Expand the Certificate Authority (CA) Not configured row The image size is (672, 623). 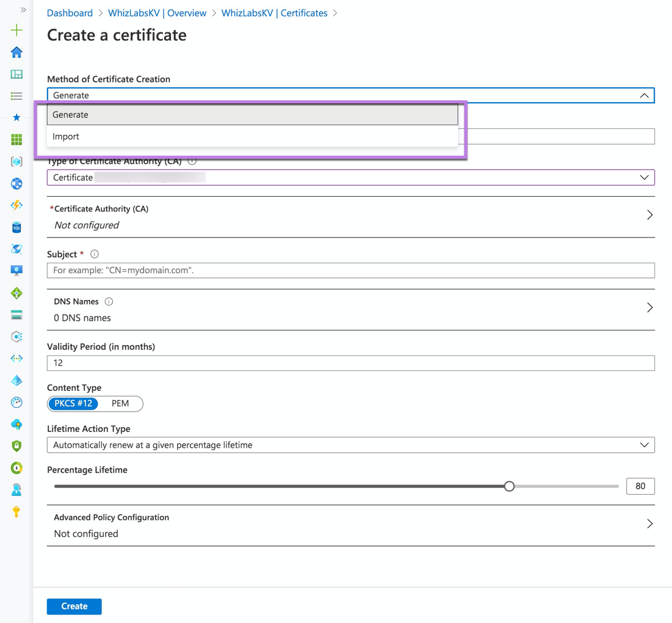(350, 217)
